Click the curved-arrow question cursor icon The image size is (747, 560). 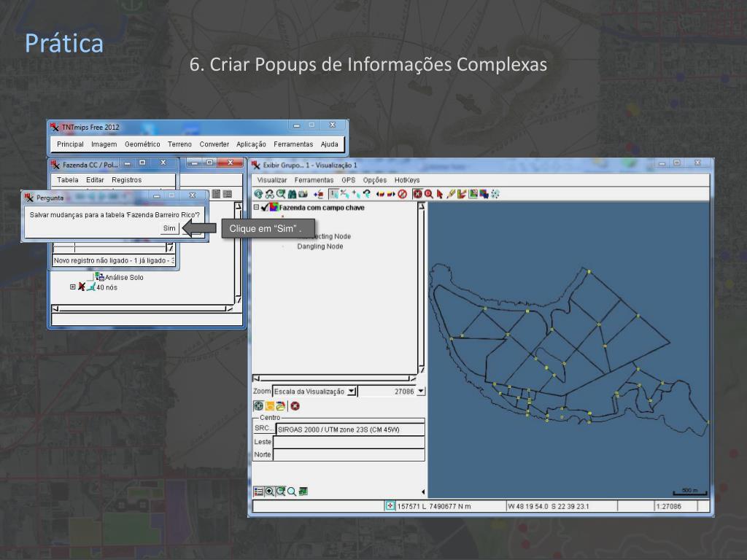[x=367, y=194]
